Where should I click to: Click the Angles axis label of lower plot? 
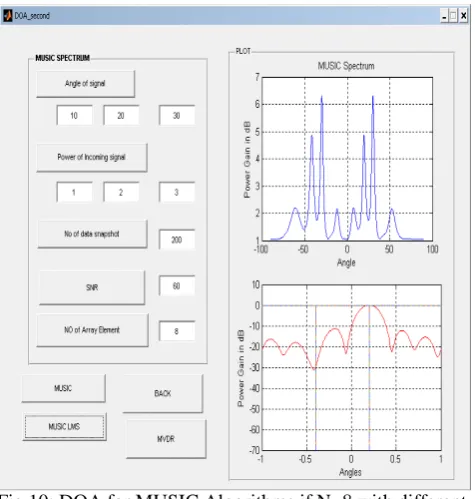pos(350,472)
